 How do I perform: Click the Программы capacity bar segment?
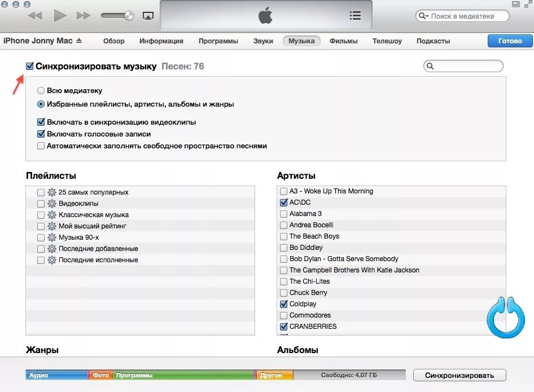[x=184, y=375]
